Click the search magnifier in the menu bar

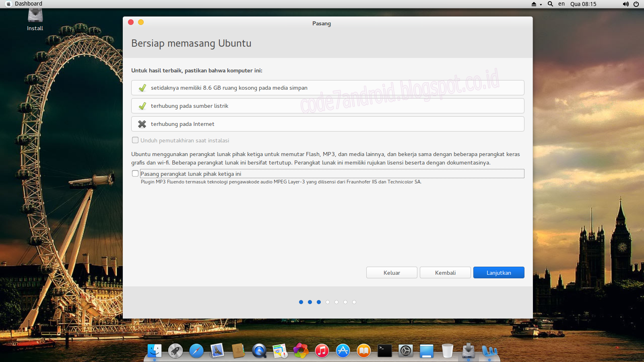[550, 4]
